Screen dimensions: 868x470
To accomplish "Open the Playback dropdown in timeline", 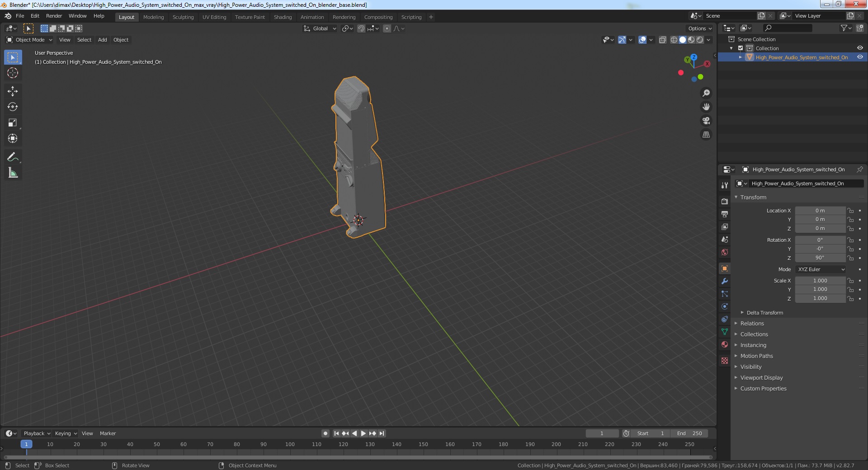I will pyautogui.click(x=37, y=433).
